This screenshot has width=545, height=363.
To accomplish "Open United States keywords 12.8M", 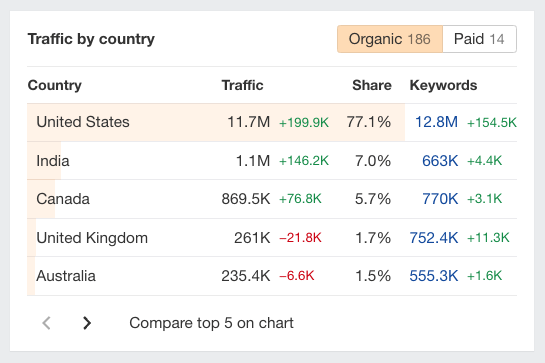I will click(x=436, y=122).
